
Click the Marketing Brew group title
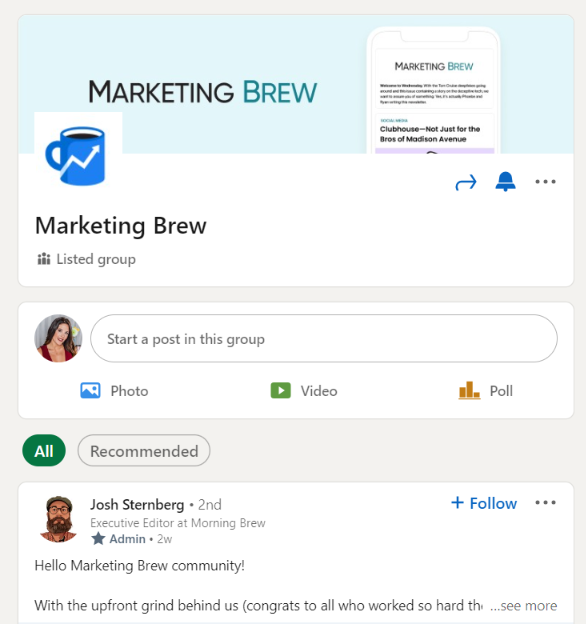coord(121,226)
